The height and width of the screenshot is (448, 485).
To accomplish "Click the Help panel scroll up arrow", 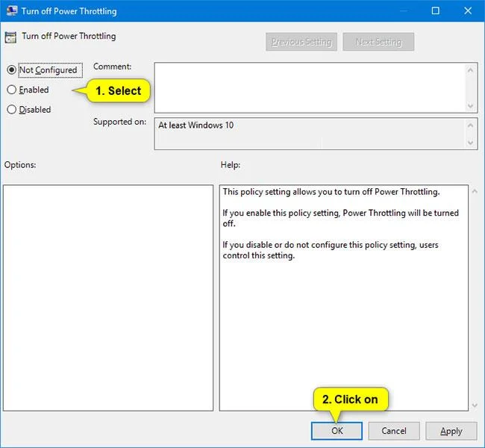I will (475, 191).
